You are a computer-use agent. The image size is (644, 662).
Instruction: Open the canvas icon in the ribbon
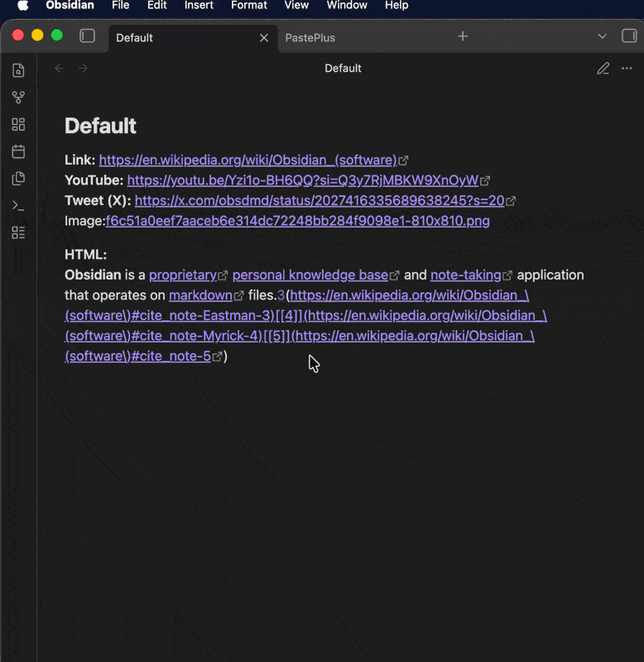pos(18,125)
